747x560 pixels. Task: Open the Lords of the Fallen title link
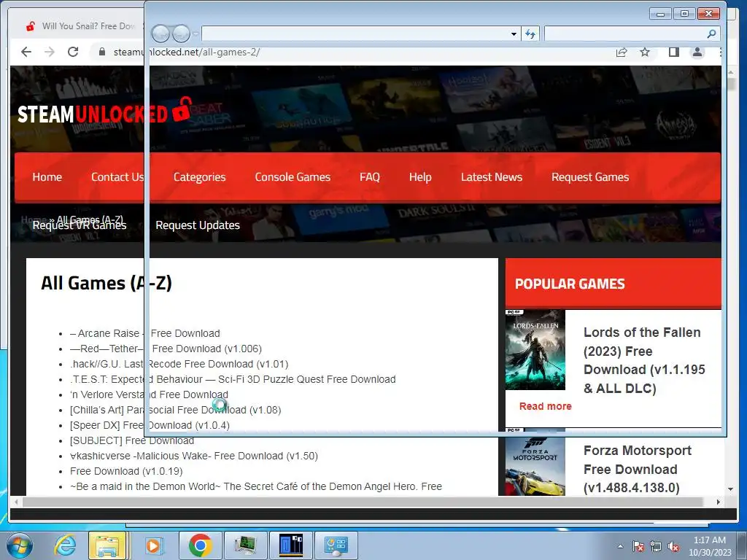pyautogui.click(x=644, y=360)
